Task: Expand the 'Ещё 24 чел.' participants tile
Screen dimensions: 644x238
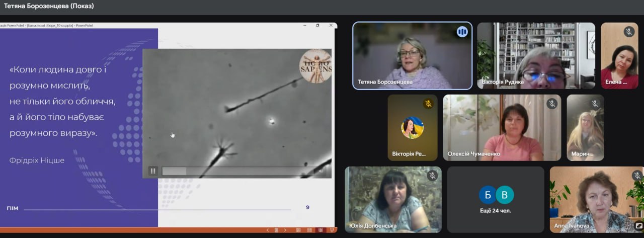Action: tap(496, 199)
